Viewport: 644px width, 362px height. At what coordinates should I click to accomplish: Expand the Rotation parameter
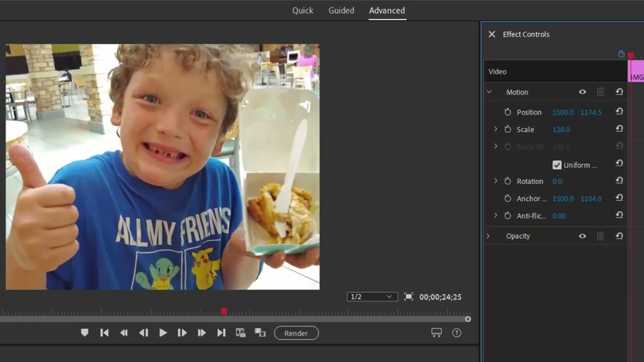point(496,181)
